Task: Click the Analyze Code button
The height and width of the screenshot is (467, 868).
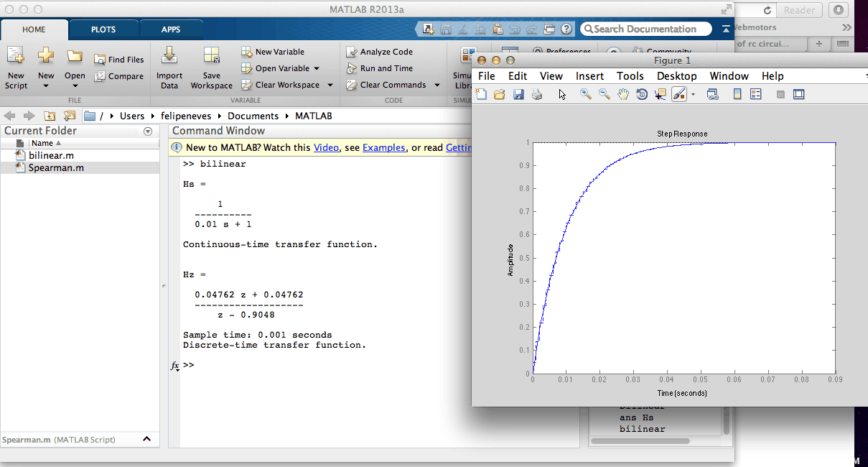Action: coord(380,52)
